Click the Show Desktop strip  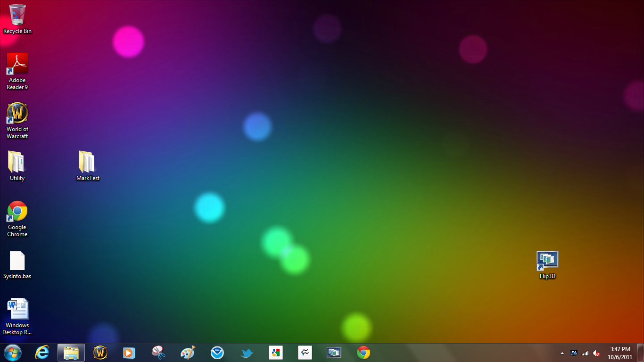(641, 353)
